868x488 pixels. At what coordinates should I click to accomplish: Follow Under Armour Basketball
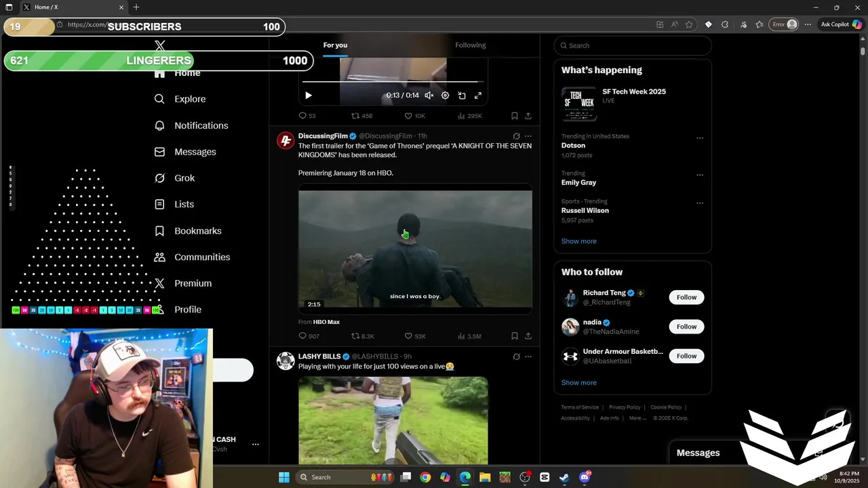point(686,356)
